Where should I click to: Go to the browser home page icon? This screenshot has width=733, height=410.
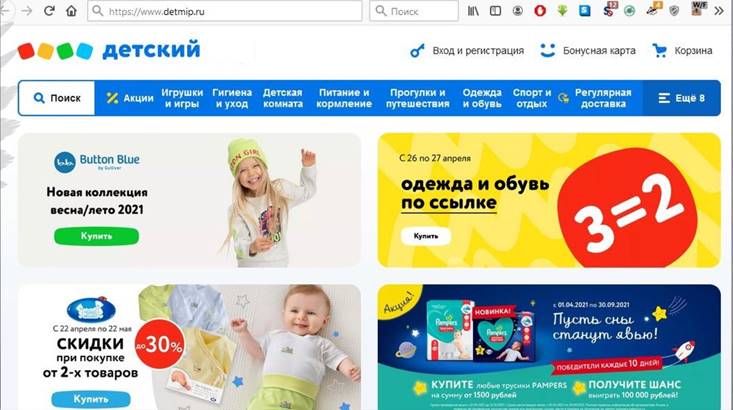(x=71, y=11)
